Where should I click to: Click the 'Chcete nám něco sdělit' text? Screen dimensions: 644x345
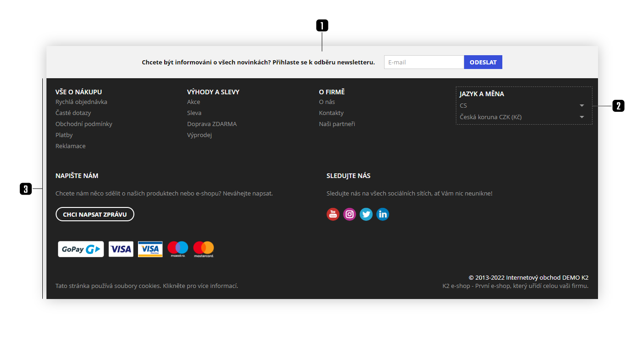pyautogui.click(x=164, y=194)
